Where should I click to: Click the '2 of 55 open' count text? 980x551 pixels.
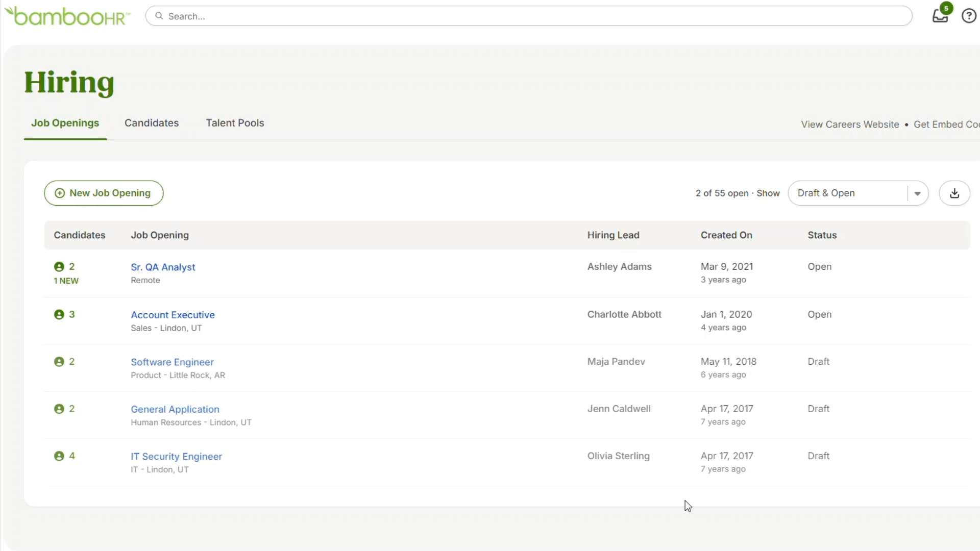pyautogui.click(x=722, y=193)
